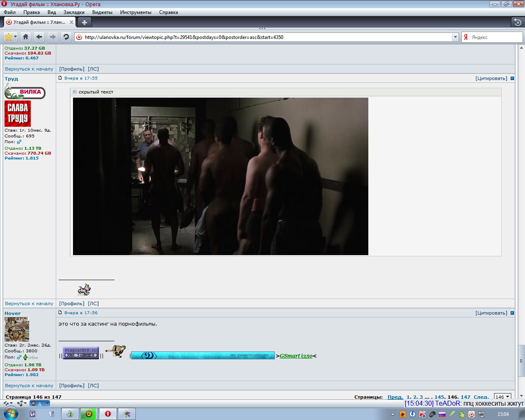Viewport: 525px width, 420px height.
Task: Go to forum page 145
Action: [439, 397]
